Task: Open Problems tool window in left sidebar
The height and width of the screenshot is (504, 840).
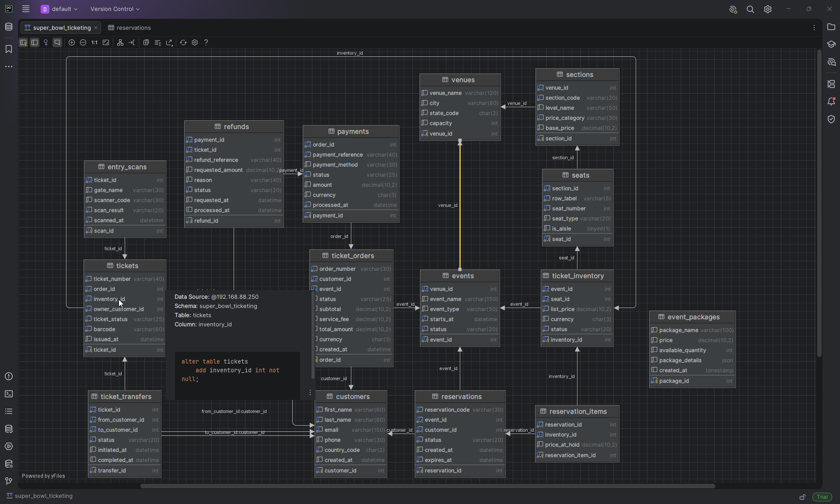Action: coord(9,376)
